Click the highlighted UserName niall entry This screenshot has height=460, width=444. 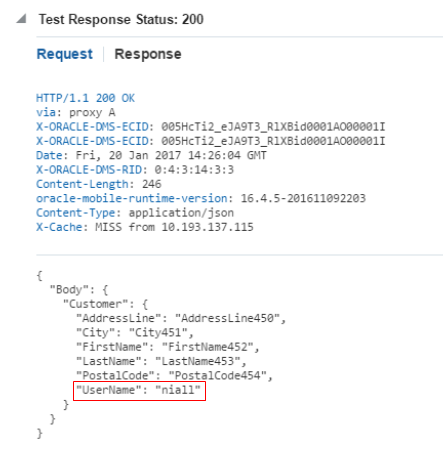(139, 391)
